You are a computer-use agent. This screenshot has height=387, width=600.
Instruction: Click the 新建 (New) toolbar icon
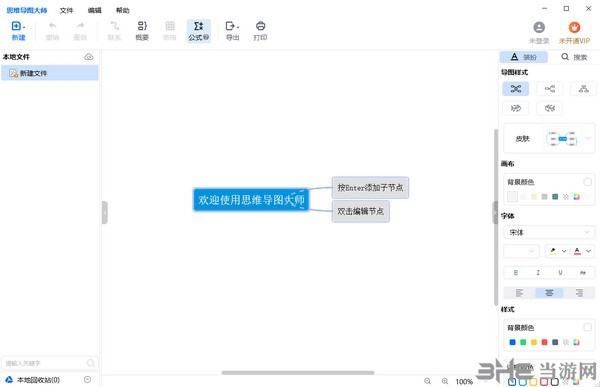pyautogui.click(x=18, y=31)
